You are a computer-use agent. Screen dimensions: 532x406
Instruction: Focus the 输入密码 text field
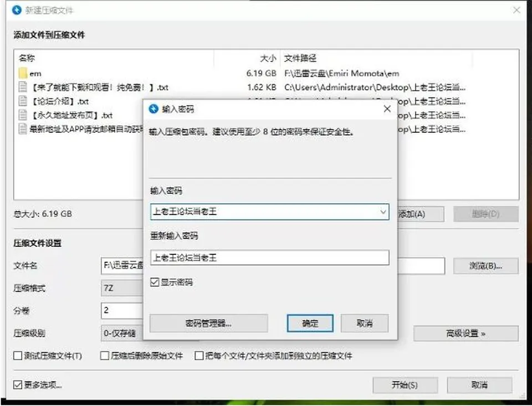click(x=270, y=212)
